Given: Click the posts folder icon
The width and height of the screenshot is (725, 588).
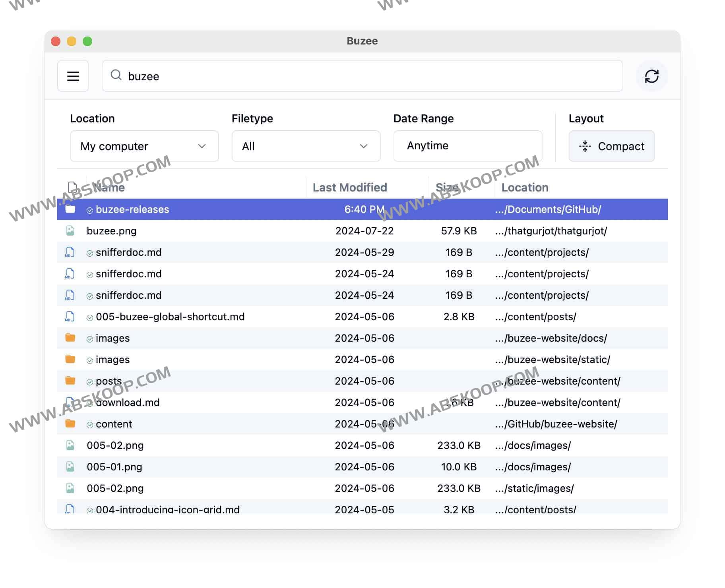Looking at the screenshot, I should 70,381.
